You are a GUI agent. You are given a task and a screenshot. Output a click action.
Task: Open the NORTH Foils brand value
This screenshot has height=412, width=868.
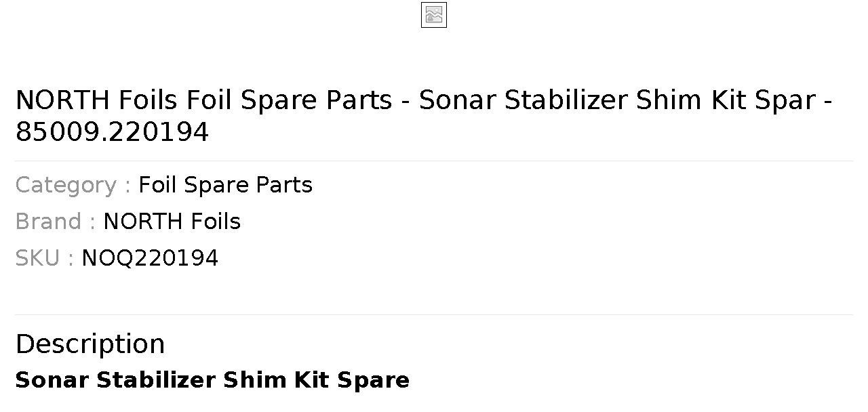[x=172, y=222]
